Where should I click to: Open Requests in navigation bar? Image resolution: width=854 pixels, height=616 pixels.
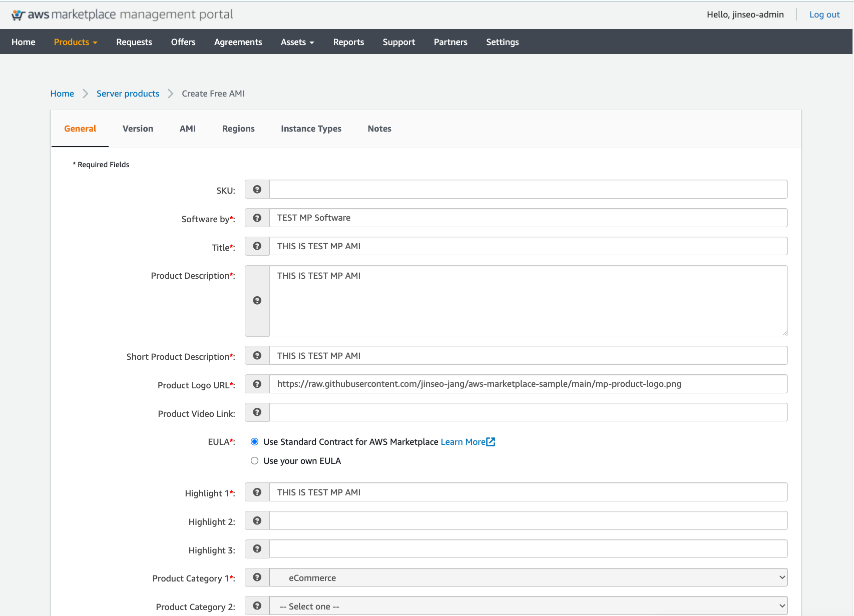134,42
